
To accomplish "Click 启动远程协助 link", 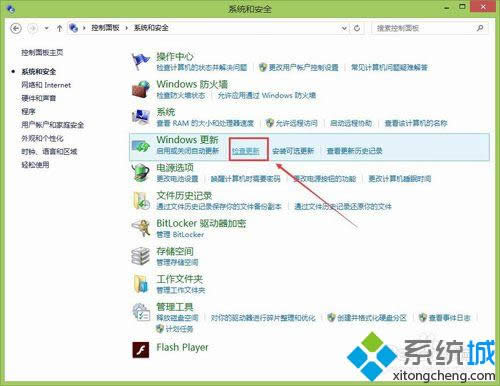I will 351,123.
